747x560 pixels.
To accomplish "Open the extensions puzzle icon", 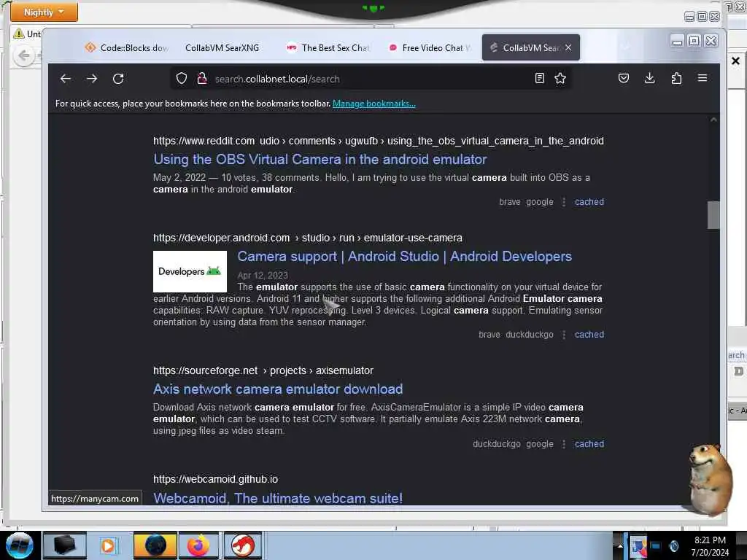I will click(x=676, y=78).
